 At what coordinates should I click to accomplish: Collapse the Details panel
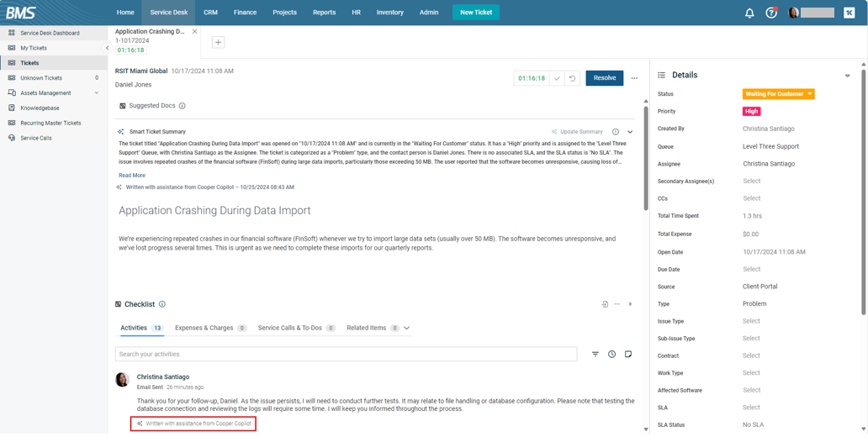click(x=847, y=76)
